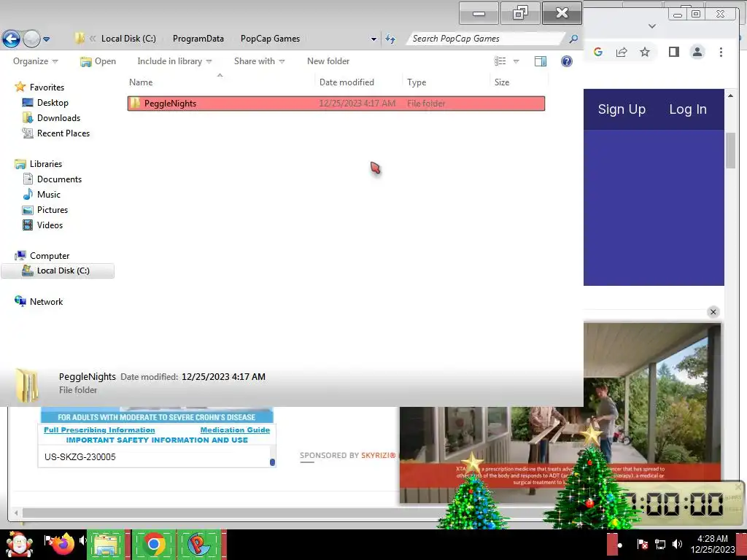Screen dimensions: 747x560
Task: Toggle Chrome side panel icon
Action: coord(673,52)
